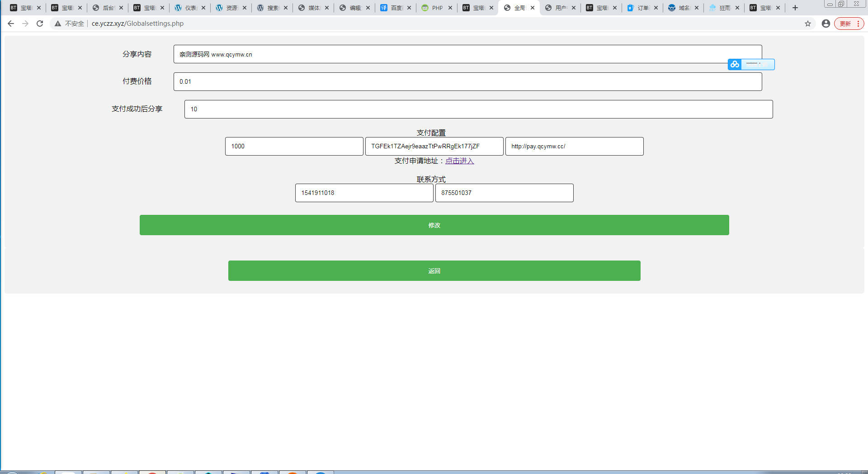
Task: Click the contact field showing 1541911018
Action: 364,193
